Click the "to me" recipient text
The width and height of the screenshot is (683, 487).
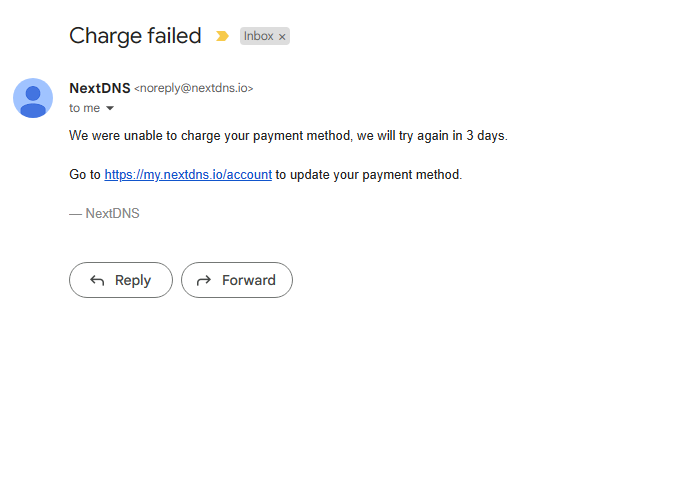point(84,108)
